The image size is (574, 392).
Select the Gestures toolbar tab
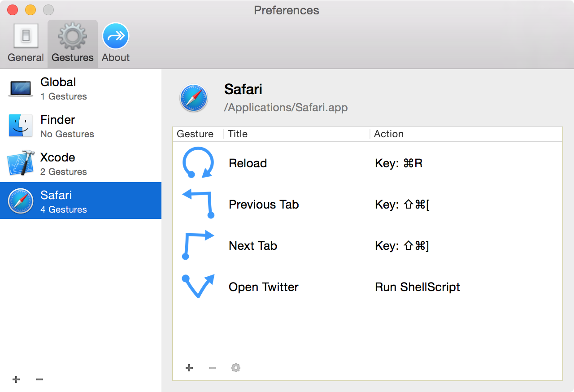click(x=72, y=44)
